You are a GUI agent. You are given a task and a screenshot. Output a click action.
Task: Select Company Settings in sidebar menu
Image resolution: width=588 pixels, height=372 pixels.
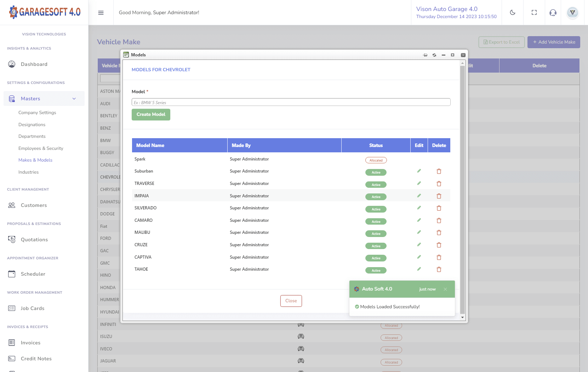pos(37,113)
